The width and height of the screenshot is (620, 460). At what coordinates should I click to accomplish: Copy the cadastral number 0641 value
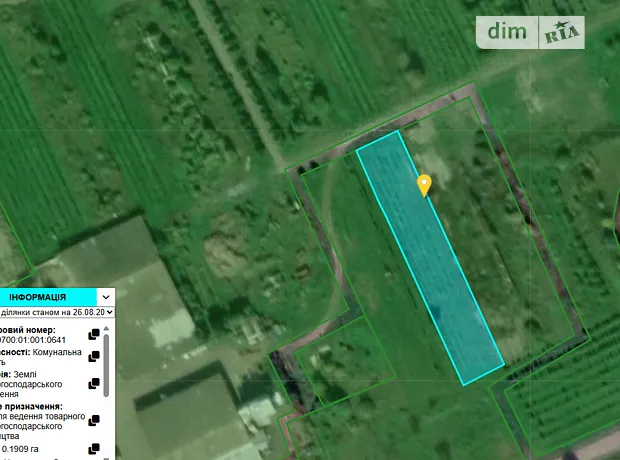pos(93,333)
